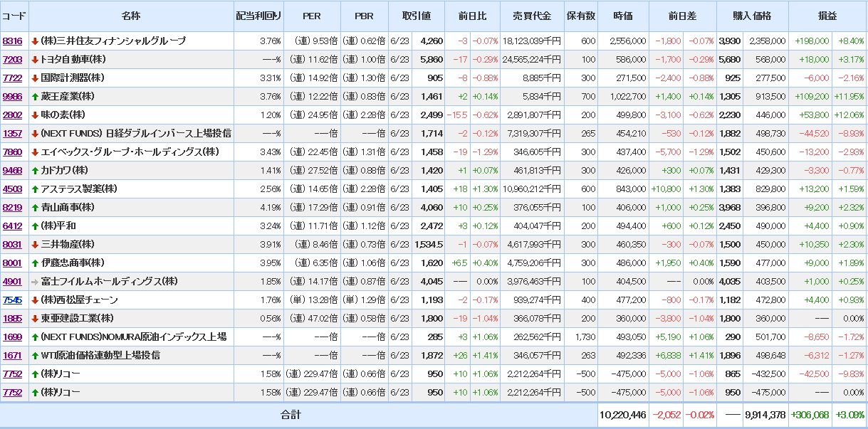Open stock code link 7545
The image size is (868, 429).
click(x=12, y=300)
